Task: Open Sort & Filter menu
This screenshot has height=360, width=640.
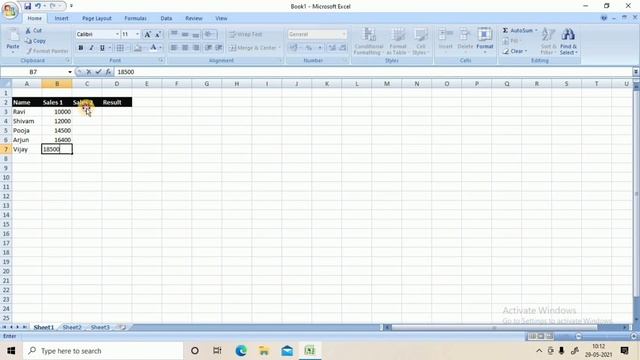Action: click(x=548, y=41)
